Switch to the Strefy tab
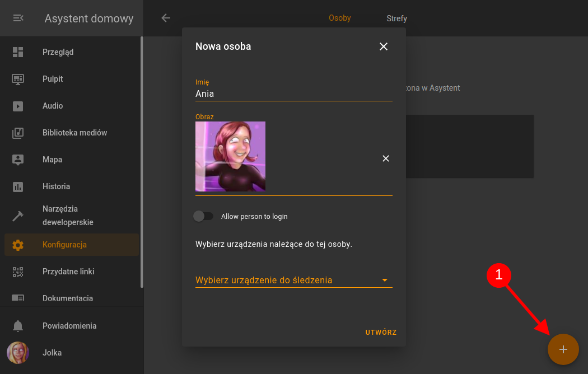The height and width of the screenshot is (374, 588). click(x=396, y=18)
